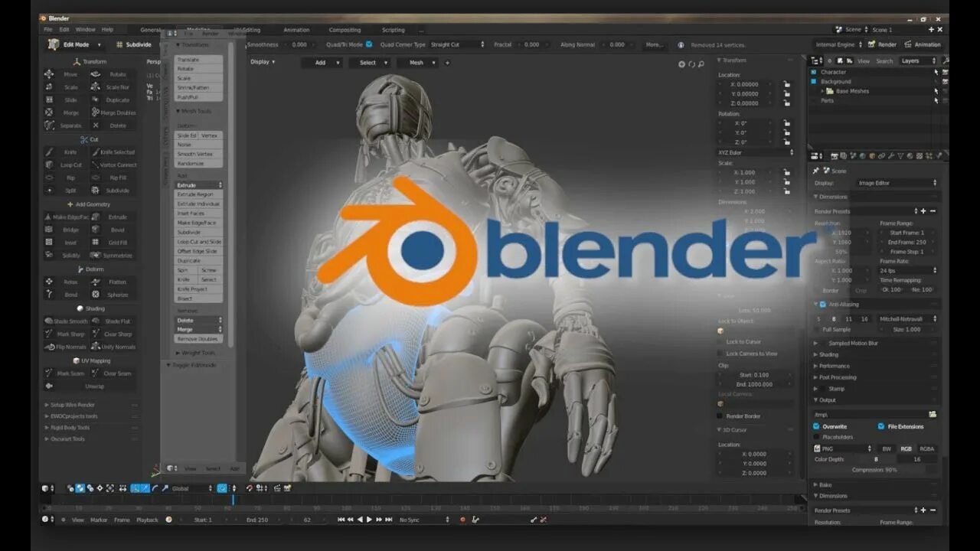Viewport: 980px width, 551px height.
Task: Activate the Knife Selected tool
Action: pos(113,152)
